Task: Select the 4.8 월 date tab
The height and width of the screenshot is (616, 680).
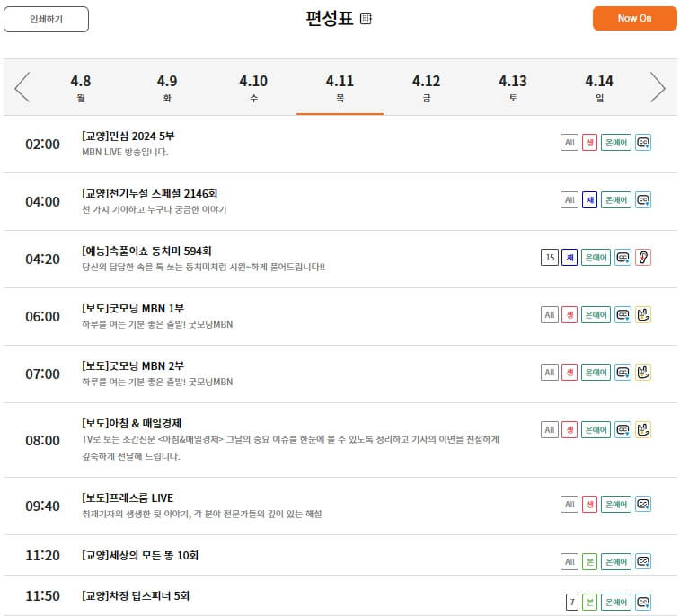Action: pos(81,87)
